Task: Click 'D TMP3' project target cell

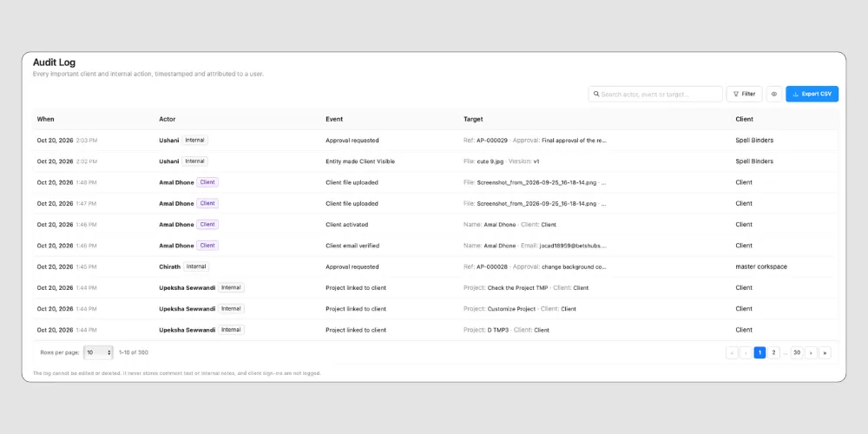Action: coord(507,330)
